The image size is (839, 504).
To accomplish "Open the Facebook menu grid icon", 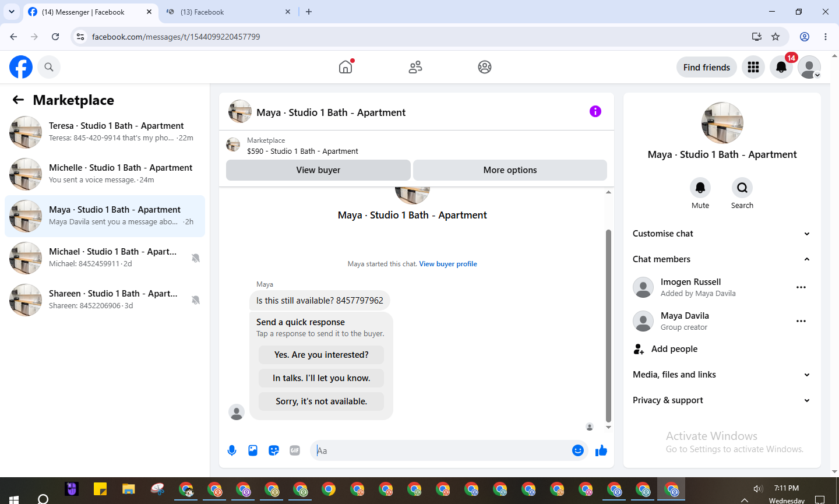I will tap(753, 67).
